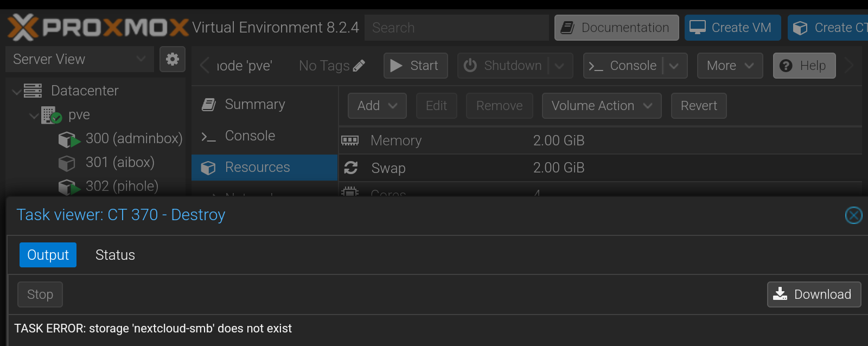Click the Shutdown button

click(x=503, y=66)
